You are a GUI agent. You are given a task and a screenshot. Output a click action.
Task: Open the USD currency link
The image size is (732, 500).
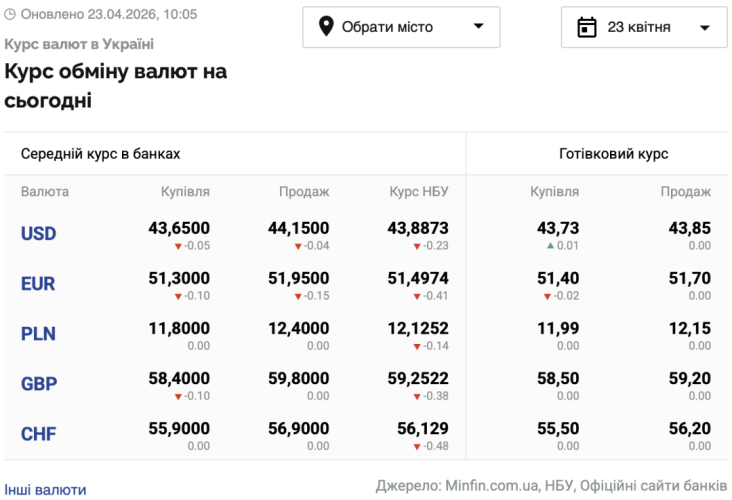click(38, 234)
